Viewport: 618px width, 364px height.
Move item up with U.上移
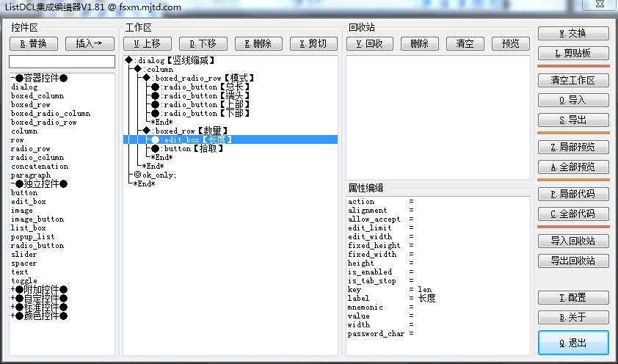click(147, 43)
